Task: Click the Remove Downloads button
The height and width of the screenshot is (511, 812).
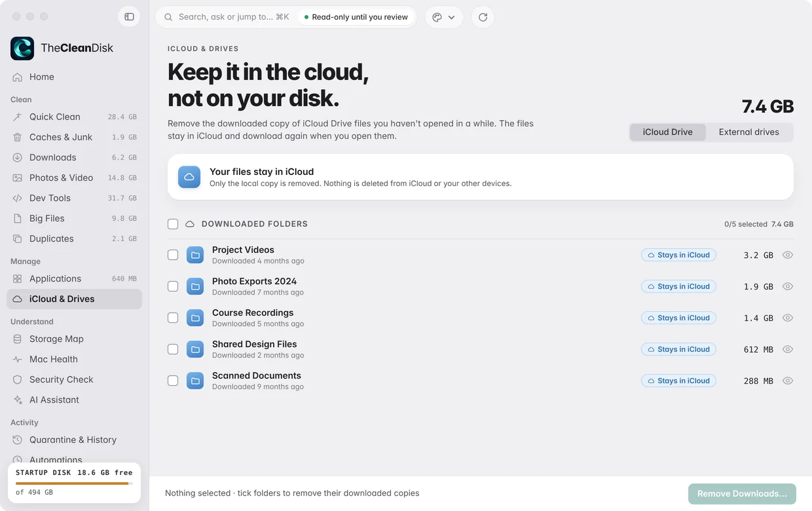Action: tap(742, 494)
